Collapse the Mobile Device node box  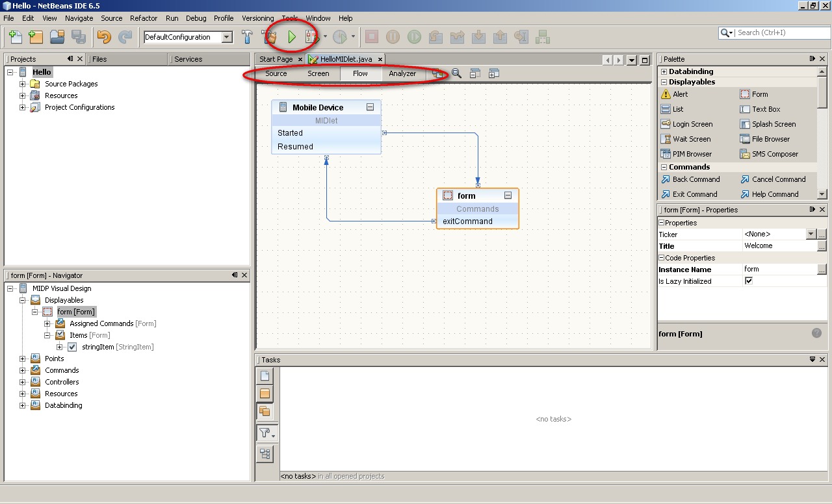(x=370, y=107)
